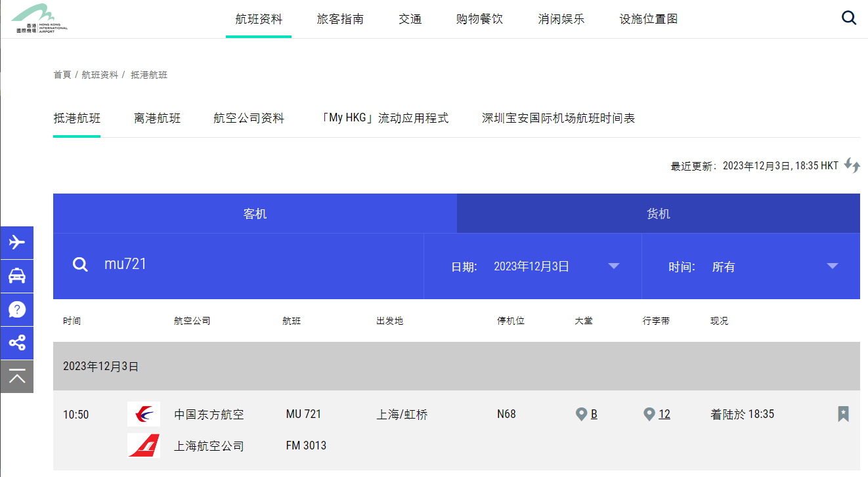Expand the 时间 time filter dropdown
The width and height of the screenshot is (868, 477).
[832, 266]
